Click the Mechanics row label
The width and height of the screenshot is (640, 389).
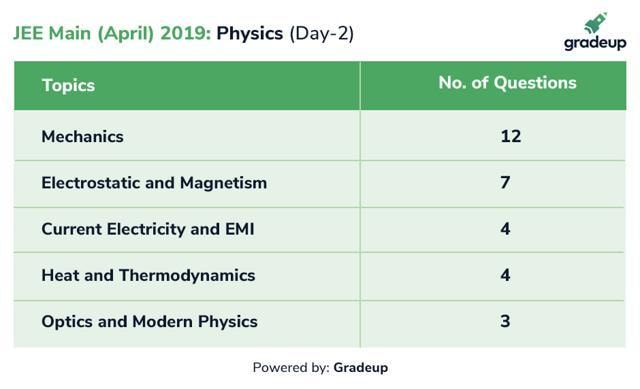[82, 136]
